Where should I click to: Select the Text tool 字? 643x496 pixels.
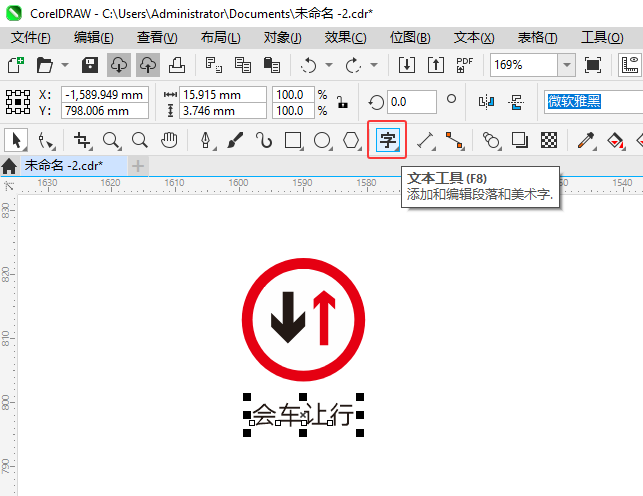point(388,140)
